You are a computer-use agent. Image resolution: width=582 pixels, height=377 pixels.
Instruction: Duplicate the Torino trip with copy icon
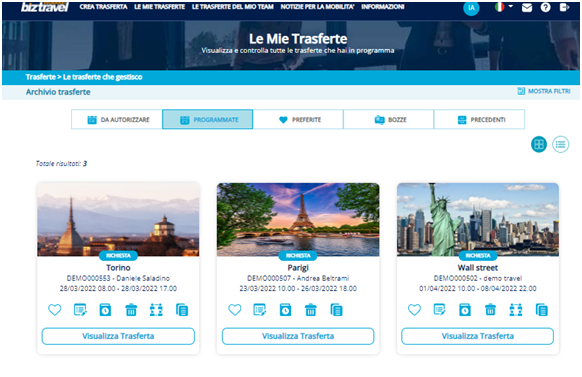click(x=182, y=309)
